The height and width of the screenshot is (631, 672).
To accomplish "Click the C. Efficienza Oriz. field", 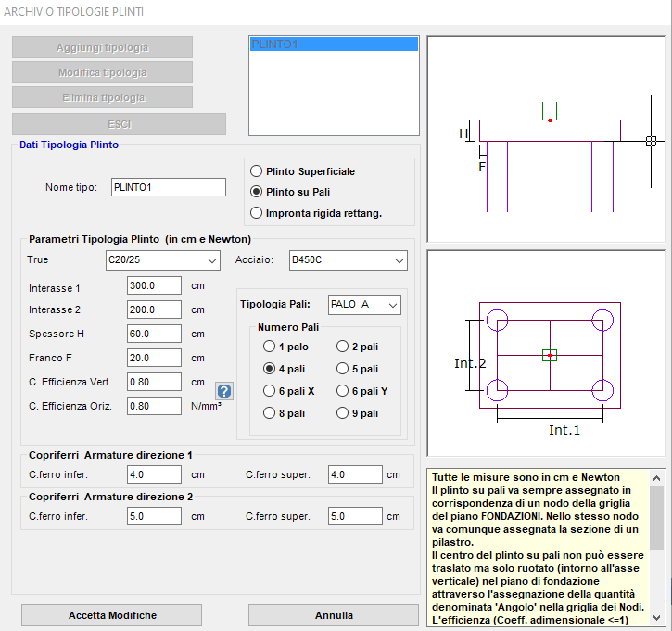I will tap(154, 406).
